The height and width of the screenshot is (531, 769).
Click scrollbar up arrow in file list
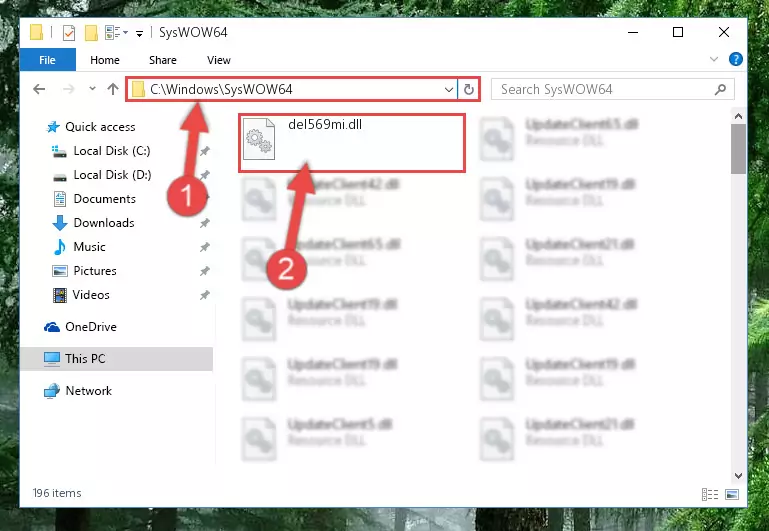click(738, 116)
